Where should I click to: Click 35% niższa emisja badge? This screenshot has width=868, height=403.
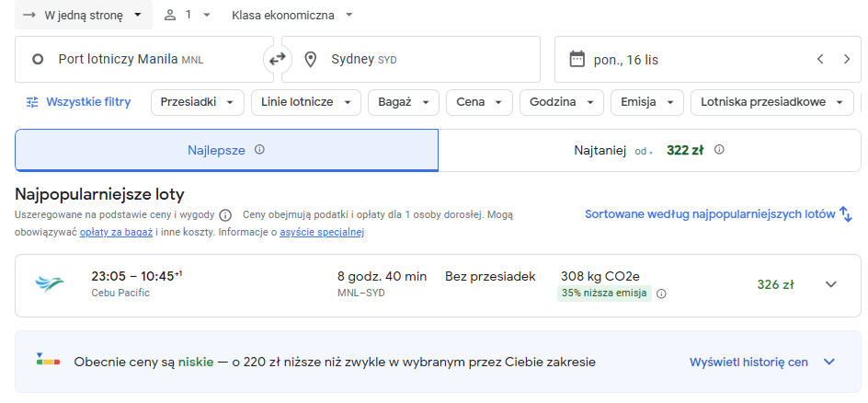(604, 294)
